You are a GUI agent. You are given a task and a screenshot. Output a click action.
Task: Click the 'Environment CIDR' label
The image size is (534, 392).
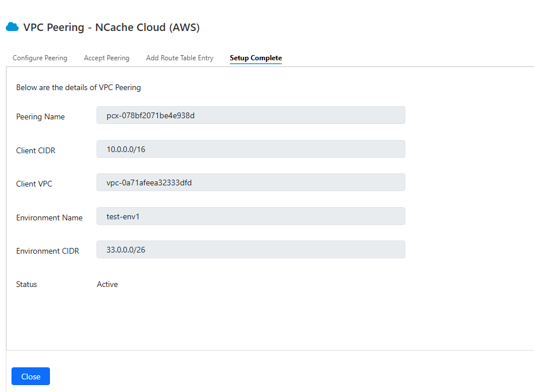48,251
